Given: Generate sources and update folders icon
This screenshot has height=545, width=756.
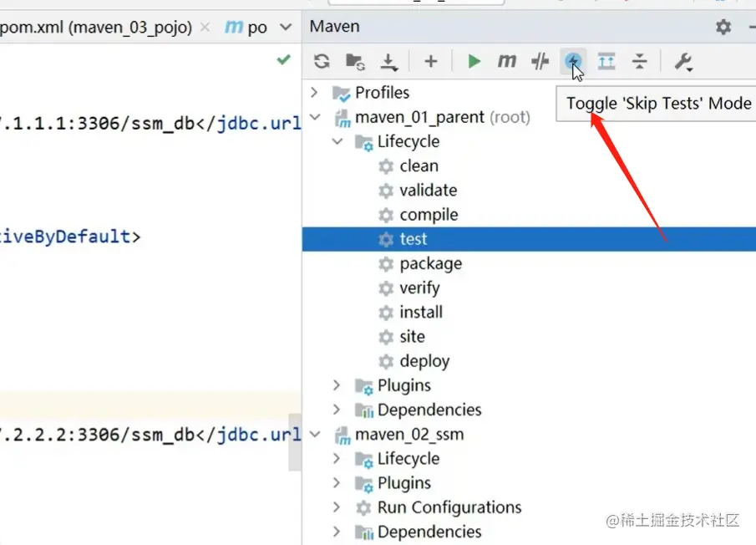Looking at the screenshot, I should [x=355, y=62].
